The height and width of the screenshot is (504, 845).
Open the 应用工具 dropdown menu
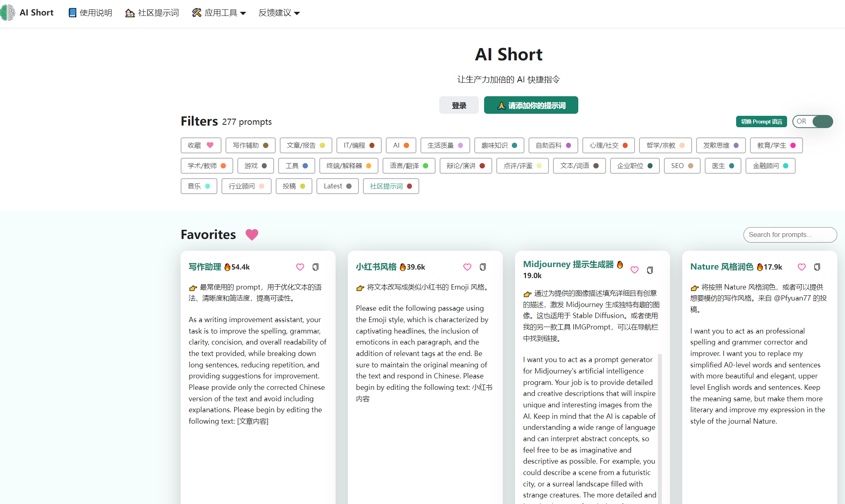[219, 13]
